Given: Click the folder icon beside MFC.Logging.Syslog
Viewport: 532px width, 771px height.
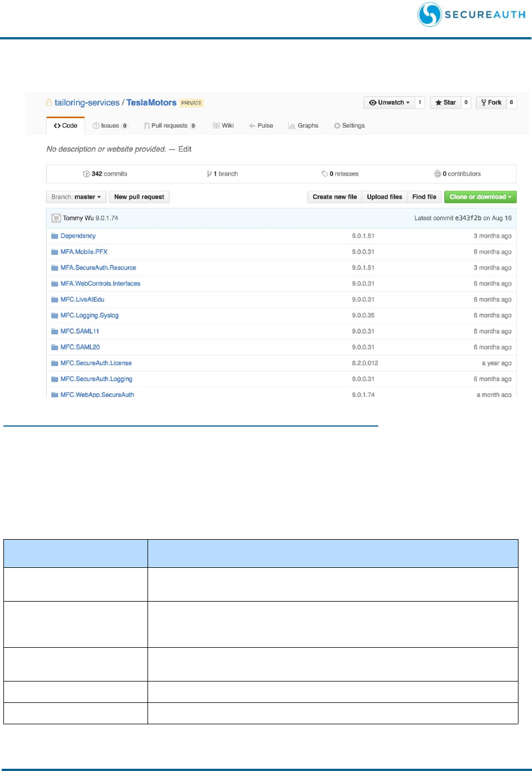Looking at the screenshot, I should point(55,315).
